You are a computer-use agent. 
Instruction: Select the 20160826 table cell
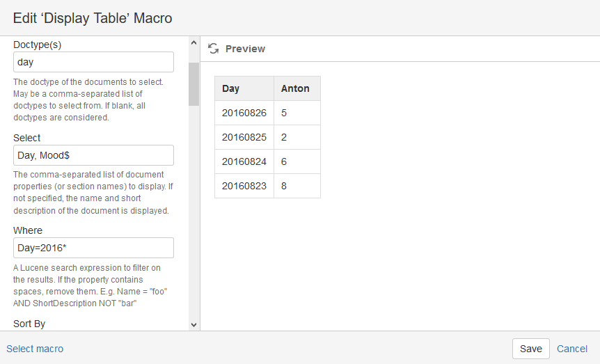(244, 113)
